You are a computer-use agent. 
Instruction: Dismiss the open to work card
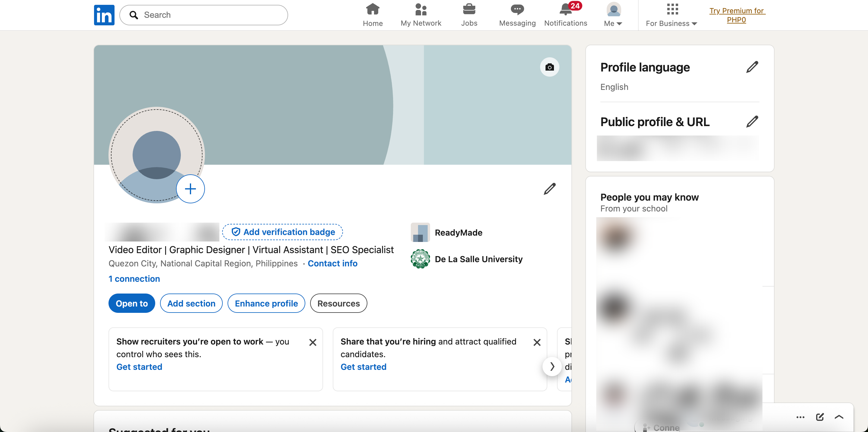pos(313,342)
